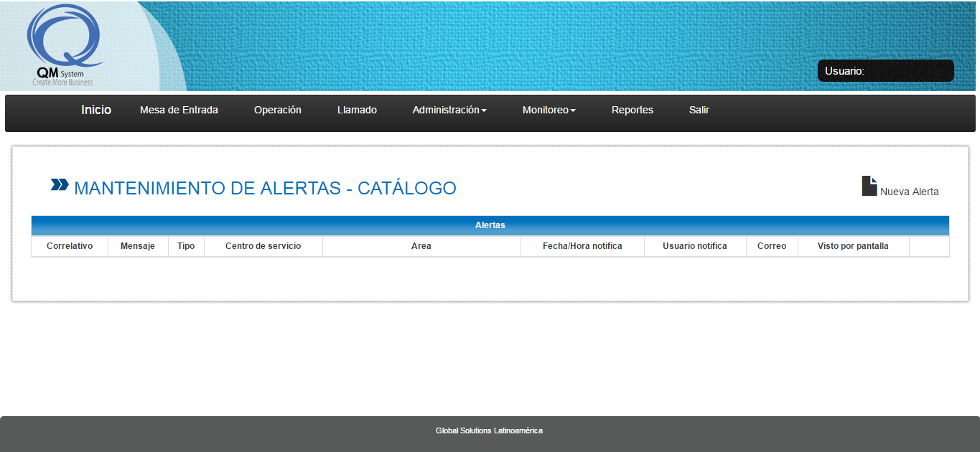The height and width of the screenshot is (452, 980).
Task: Click Salir to log out
Action: point(699,110)
